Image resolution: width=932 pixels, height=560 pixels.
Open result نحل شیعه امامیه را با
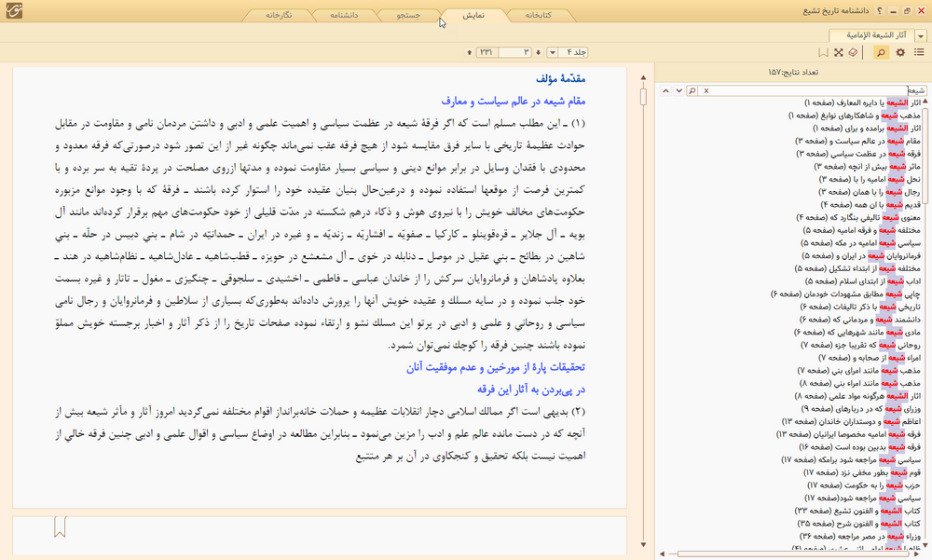[x=870, y=180]
